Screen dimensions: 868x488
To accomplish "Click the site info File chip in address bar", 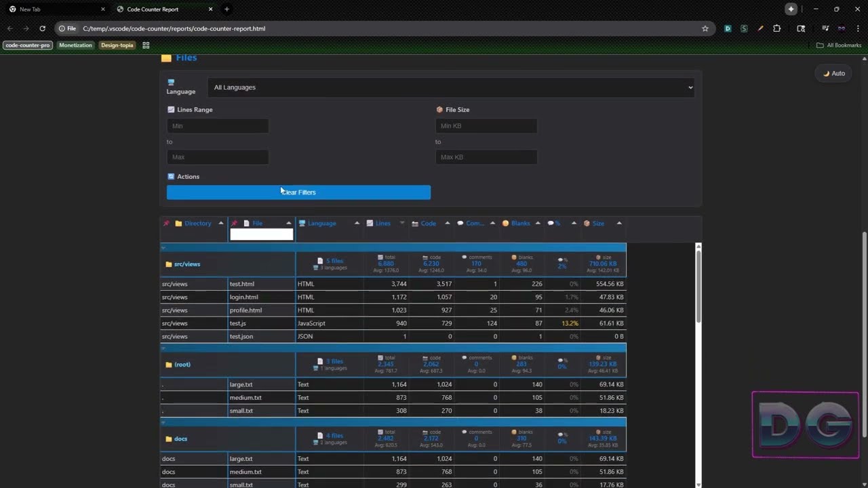I will (67, 28).
